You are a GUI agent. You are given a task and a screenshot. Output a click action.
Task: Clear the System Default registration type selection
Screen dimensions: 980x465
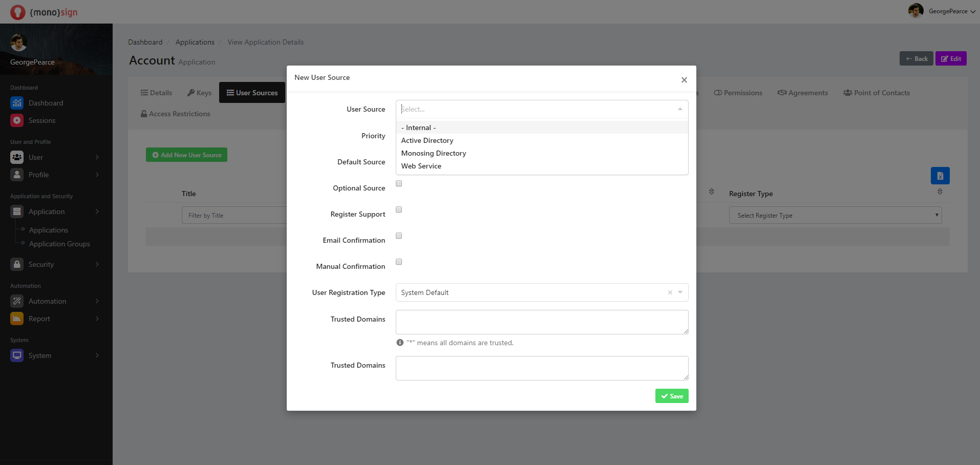point(670,292)
